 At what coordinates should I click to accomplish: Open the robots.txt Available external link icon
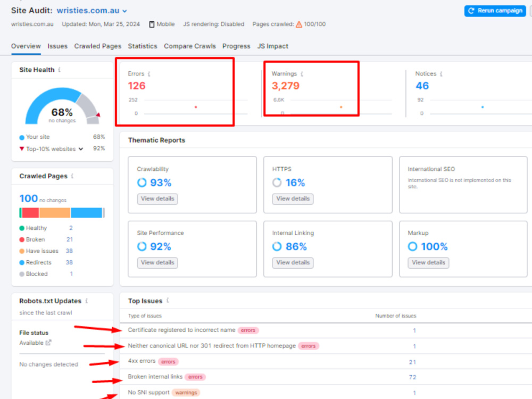[x=48, y=343]
